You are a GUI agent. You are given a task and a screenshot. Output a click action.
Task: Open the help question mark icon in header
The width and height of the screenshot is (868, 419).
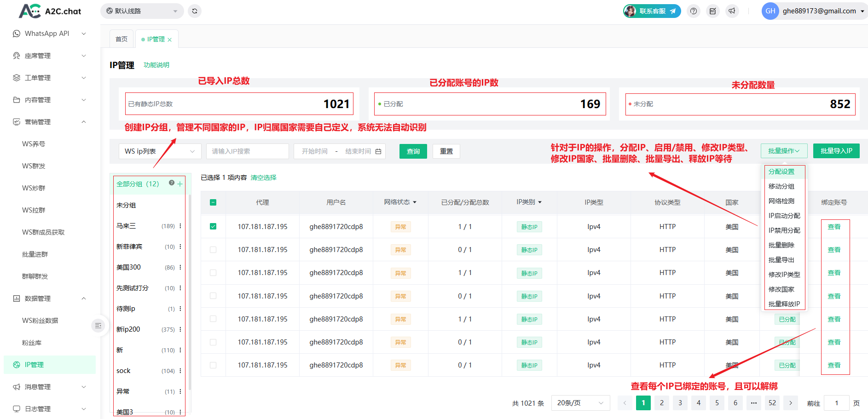coord(694,11)
